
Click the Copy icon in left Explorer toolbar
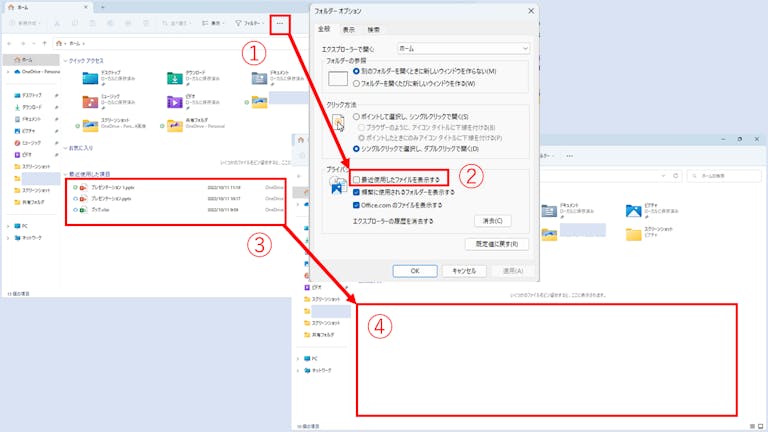click(x=74, y=23)
